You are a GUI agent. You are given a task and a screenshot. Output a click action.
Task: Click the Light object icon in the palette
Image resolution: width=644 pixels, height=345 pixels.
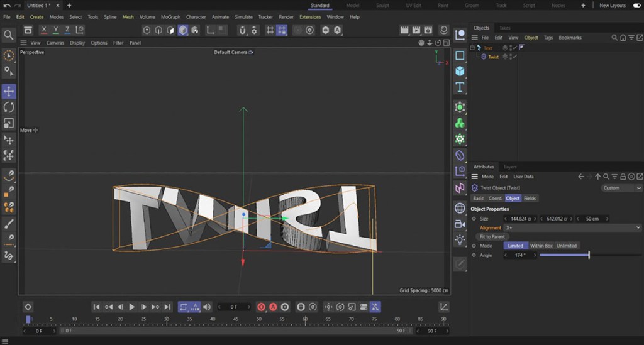[x=460, y=240]
